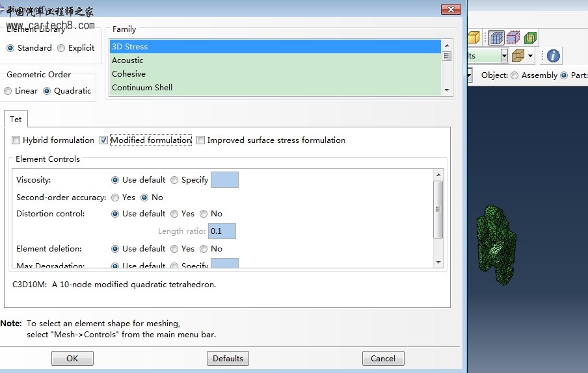Select the blue mesh-grid cube icon

point(496,38)
